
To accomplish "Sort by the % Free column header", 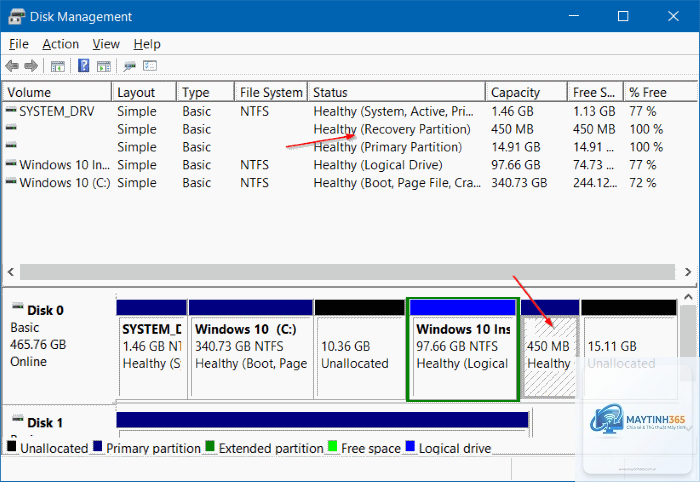I will [x=660, y=92].
